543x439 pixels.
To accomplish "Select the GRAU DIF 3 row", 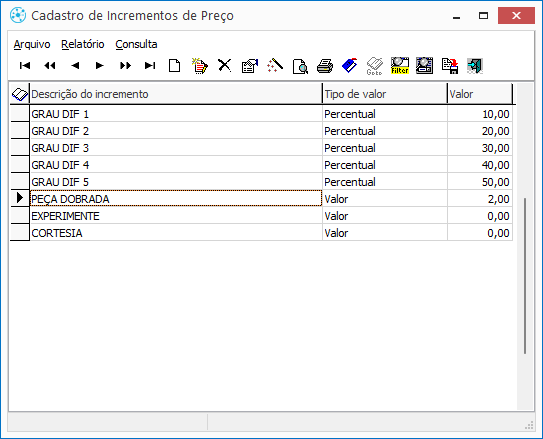I will click(261, 148).
